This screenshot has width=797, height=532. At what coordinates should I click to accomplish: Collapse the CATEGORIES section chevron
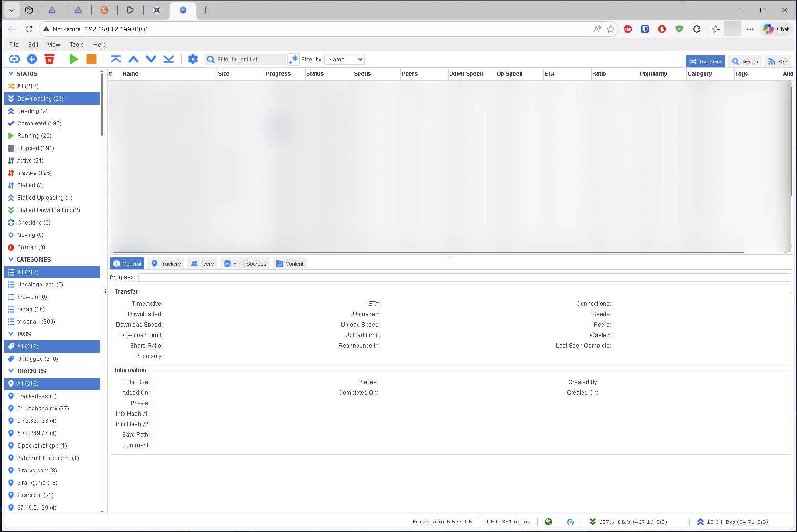(x=11, y=260)
